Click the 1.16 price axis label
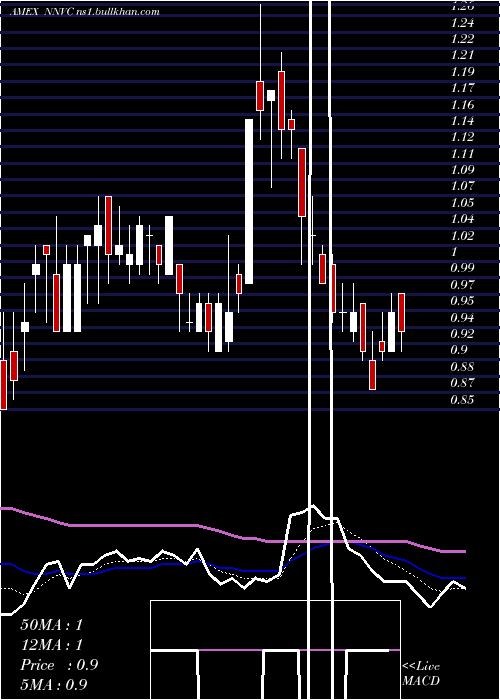The width and height of the screenshot is (500, 700). coord(462,104)
